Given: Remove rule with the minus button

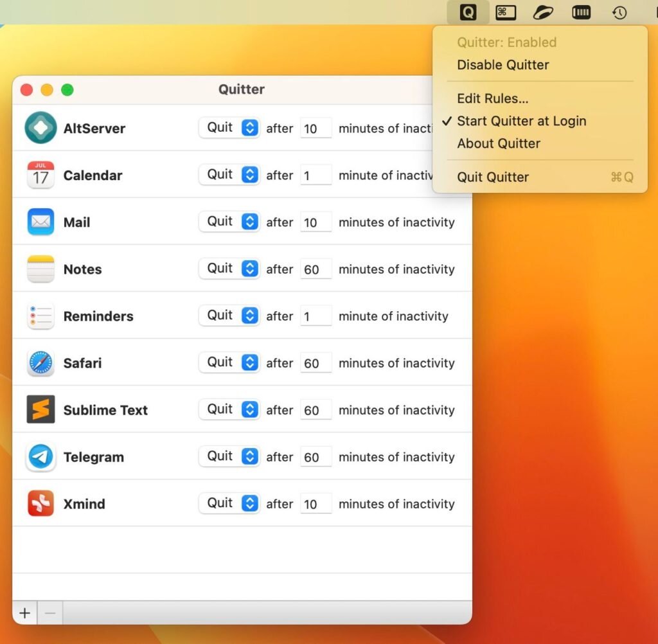Looking at the screenshot, I should (50, 613).
